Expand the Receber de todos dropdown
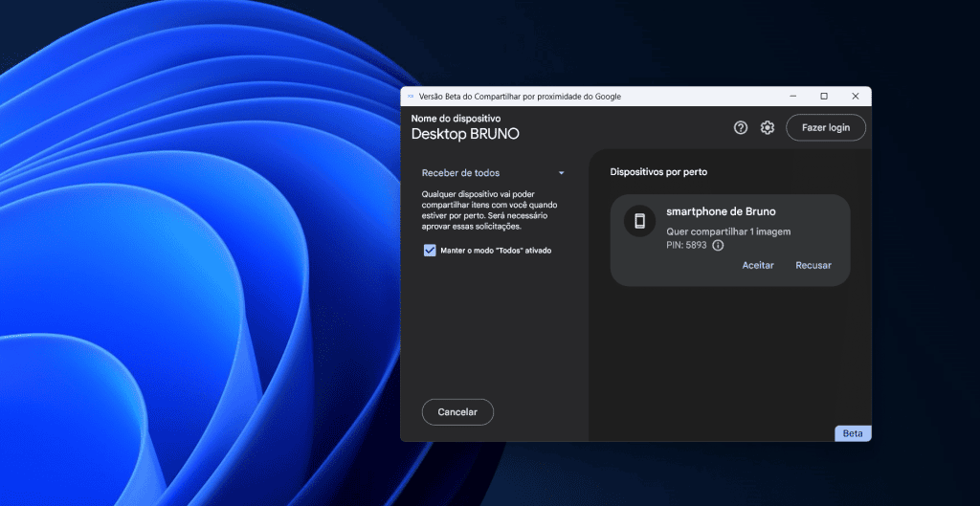 tap(493, 173)
